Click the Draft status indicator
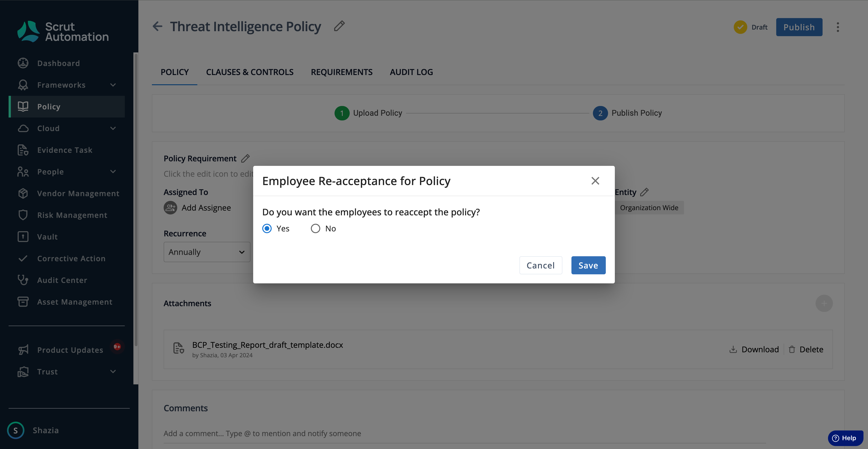868x449 pixels. (x=751, y=27)
